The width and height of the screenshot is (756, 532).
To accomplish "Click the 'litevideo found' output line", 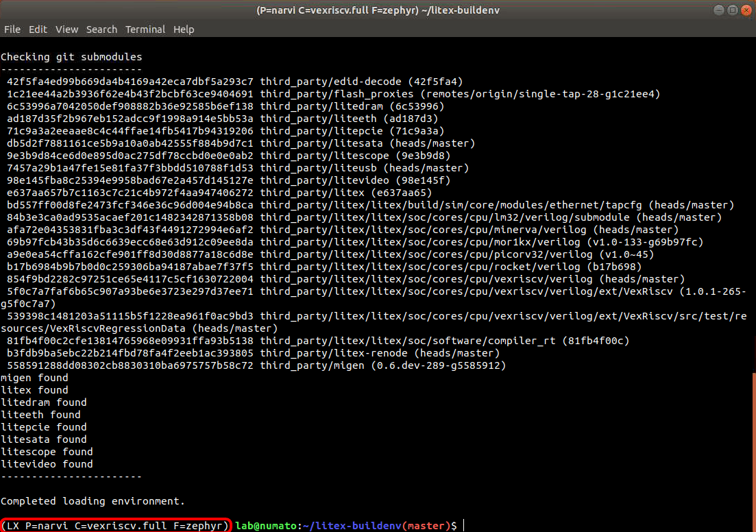I will pos(47,464).
